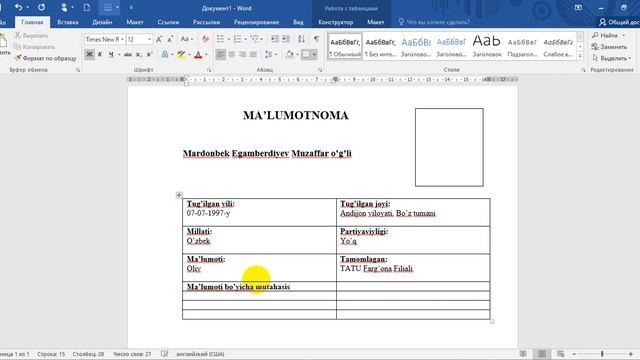640x360 pixels.
Task: Click the Формат по образцу button
Action: tap(45, 58)
